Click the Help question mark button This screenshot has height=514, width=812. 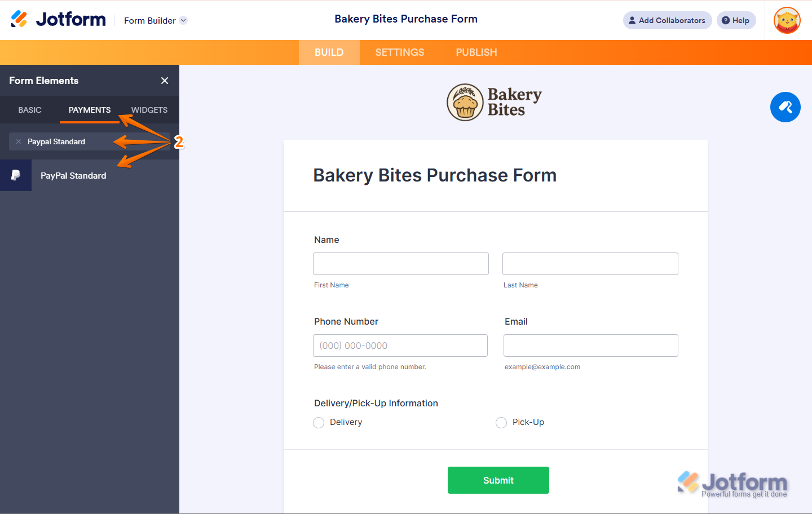[x=736, y=20]
